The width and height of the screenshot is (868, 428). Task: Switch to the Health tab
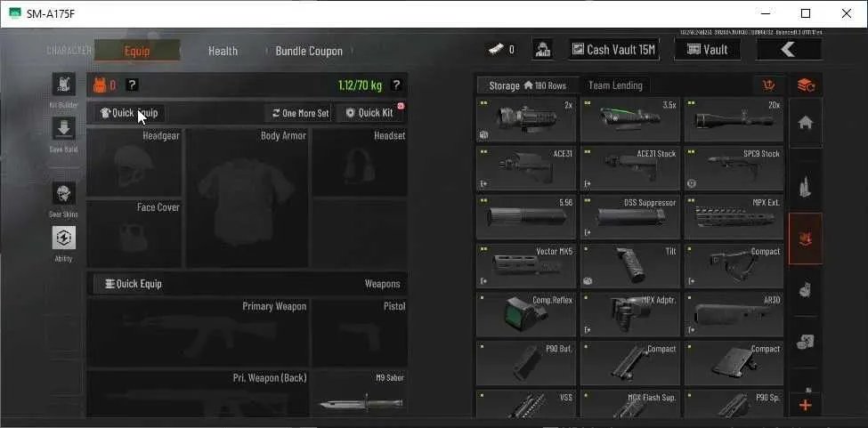coord(223,51)
